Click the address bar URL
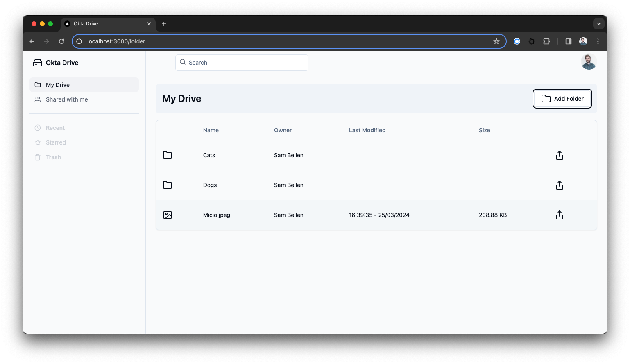This screenshot has width=630, height=364. click(x=116, y=41)
